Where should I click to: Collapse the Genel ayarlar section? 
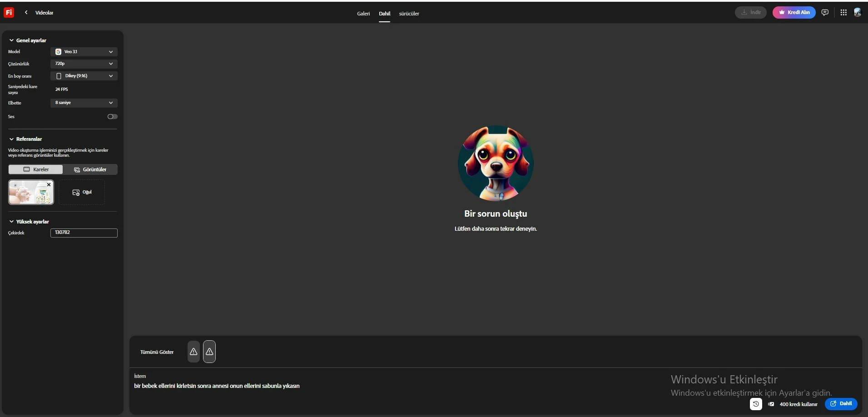tap(28, 40)
